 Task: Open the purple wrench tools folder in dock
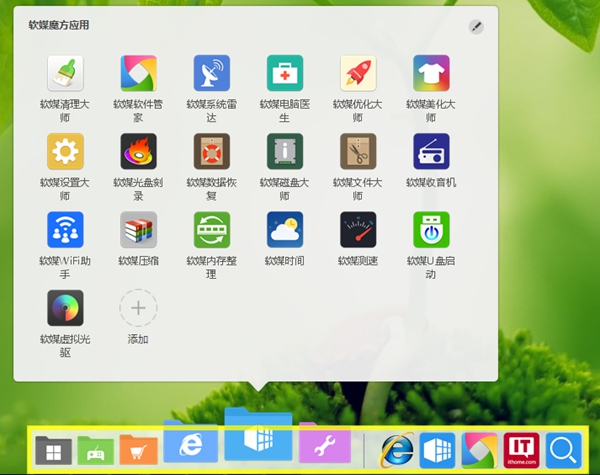[x=324, y=447]
